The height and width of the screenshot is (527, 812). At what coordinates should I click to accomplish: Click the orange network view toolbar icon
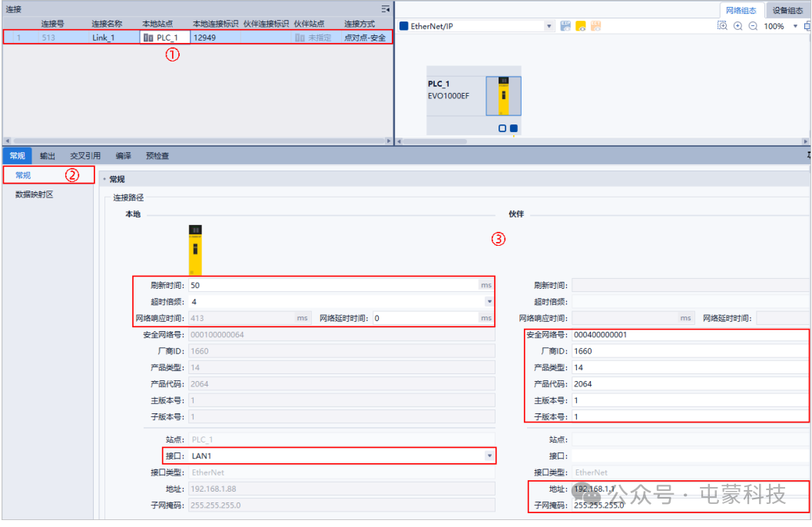[596, 26]
